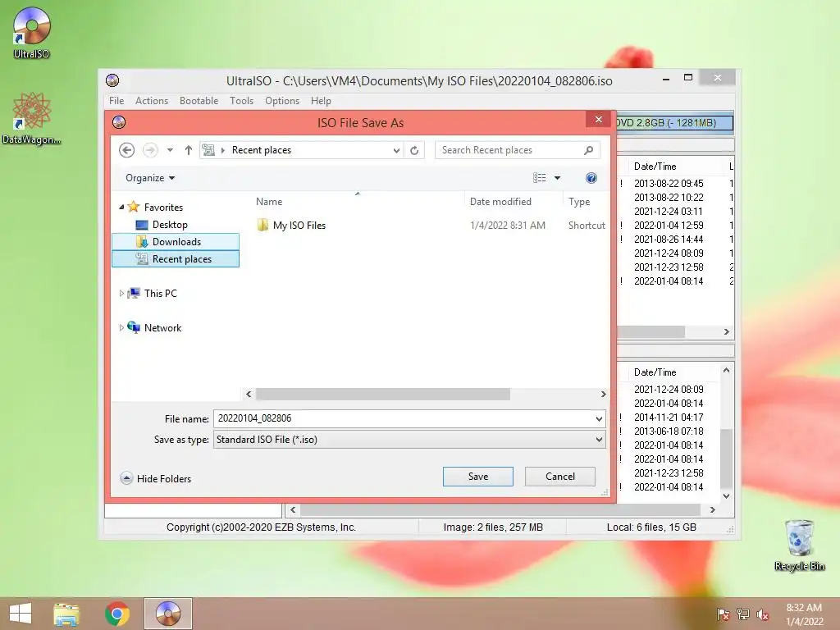Sort by Type column header
The height and width of the screenshot is (630, 840).
(x=587, y=202)
